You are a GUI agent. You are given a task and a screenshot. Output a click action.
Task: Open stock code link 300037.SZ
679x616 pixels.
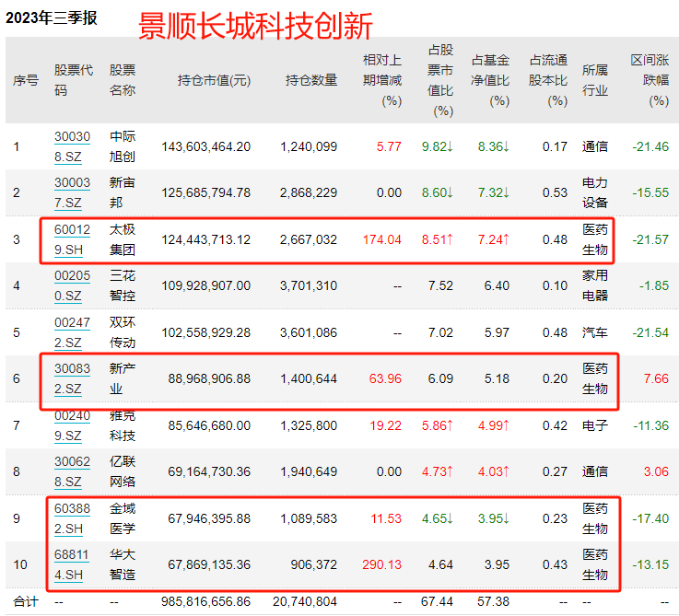point(72,192)
